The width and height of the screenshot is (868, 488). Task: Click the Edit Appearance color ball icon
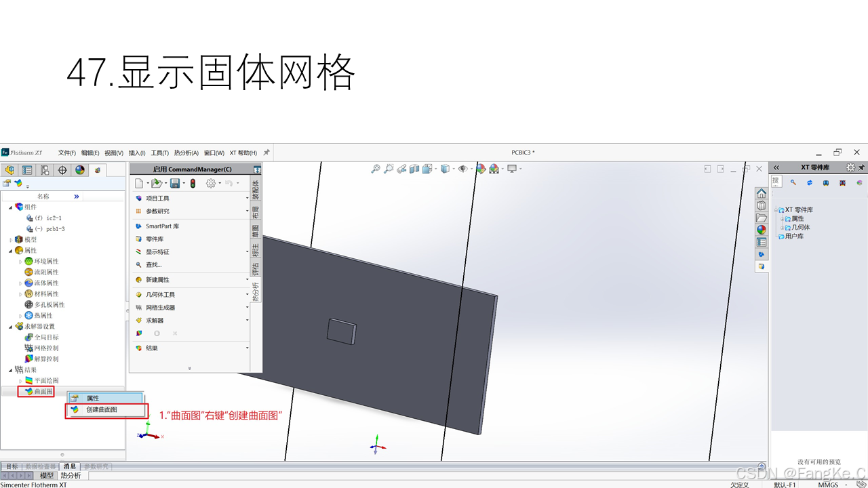click(x=481, y=169)
